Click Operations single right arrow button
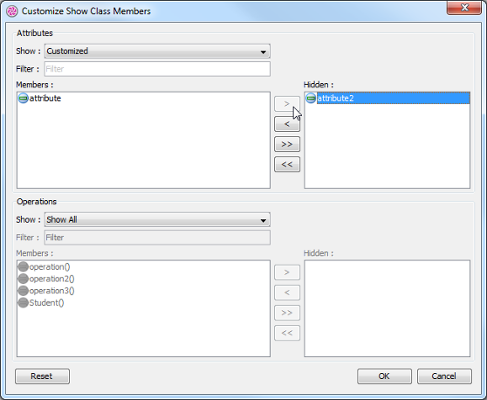Screen dimensions: 487x400 click(287, 272)
